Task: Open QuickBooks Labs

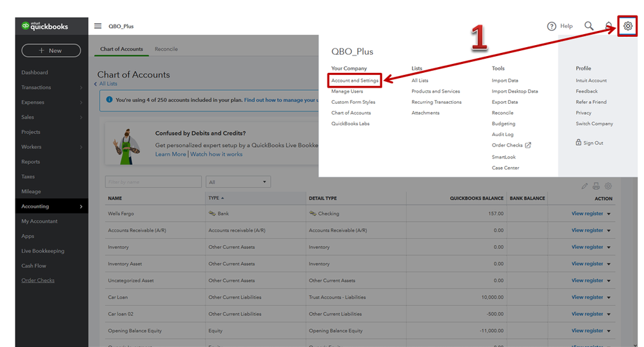Action: [350, 123]
